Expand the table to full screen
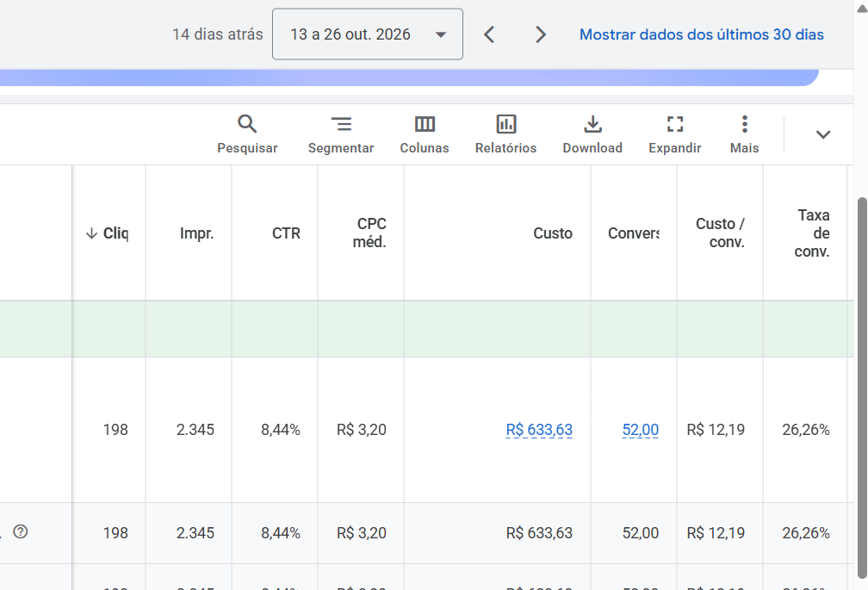 [x=675, y=134]
